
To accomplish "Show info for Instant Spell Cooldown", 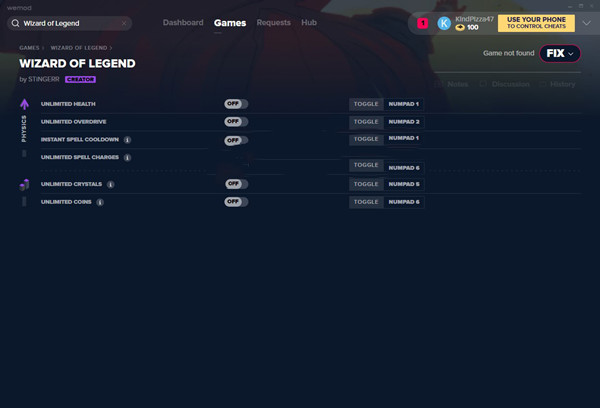I will click(127, 140).
